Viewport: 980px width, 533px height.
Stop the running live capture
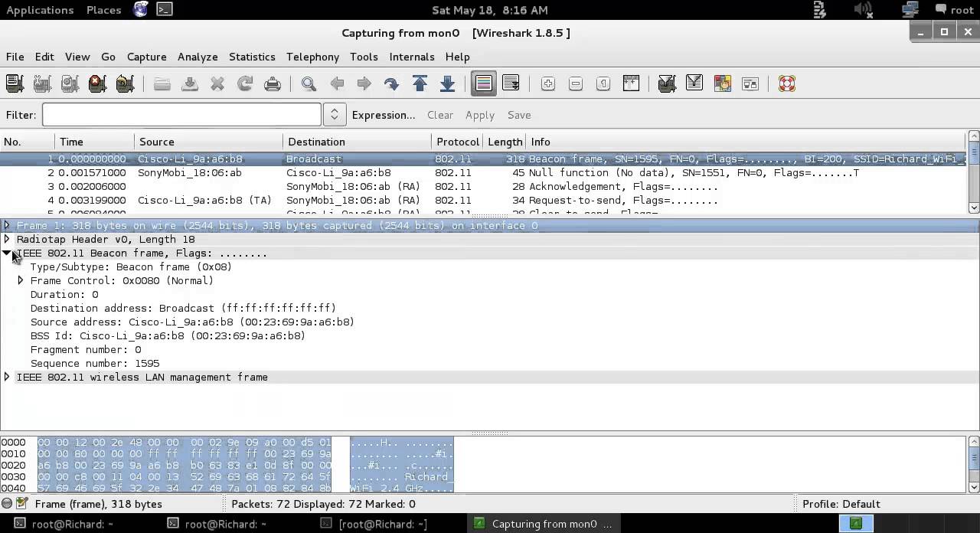point(97,83)
